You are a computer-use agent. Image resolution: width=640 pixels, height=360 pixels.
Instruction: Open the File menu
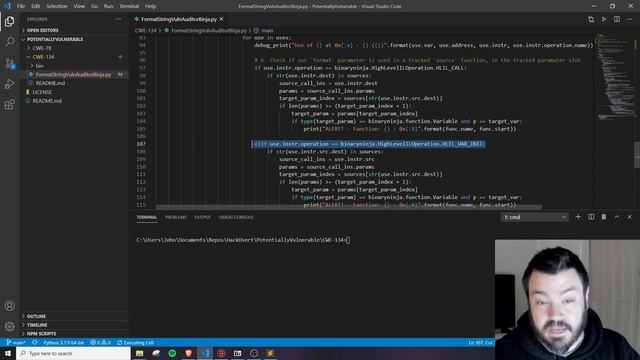pos(21,6)
